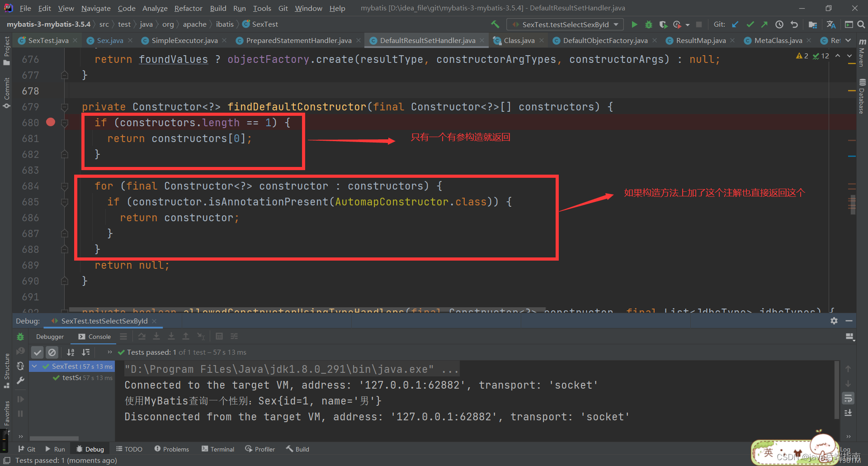868x466 pixels.
Task: Switch to the SimpleExecutor.java tab
Action: coord(184,40)
